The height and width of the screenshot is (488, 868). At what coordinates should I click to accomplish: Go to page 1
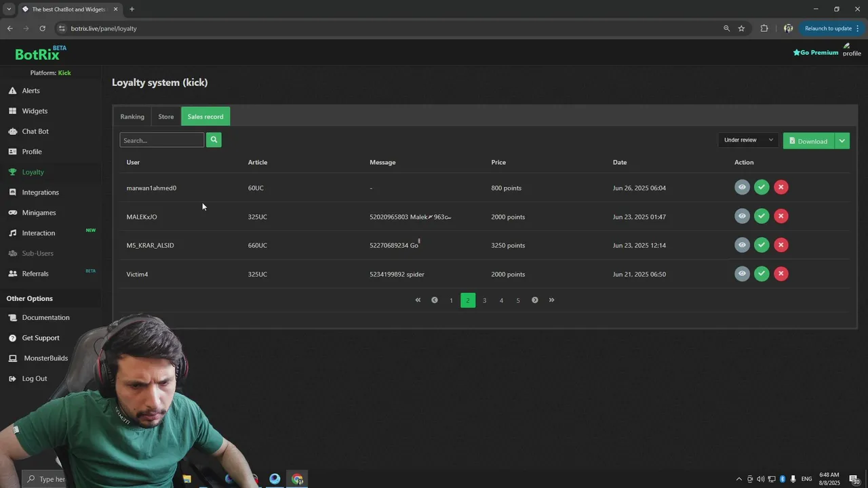click(451, 300)
